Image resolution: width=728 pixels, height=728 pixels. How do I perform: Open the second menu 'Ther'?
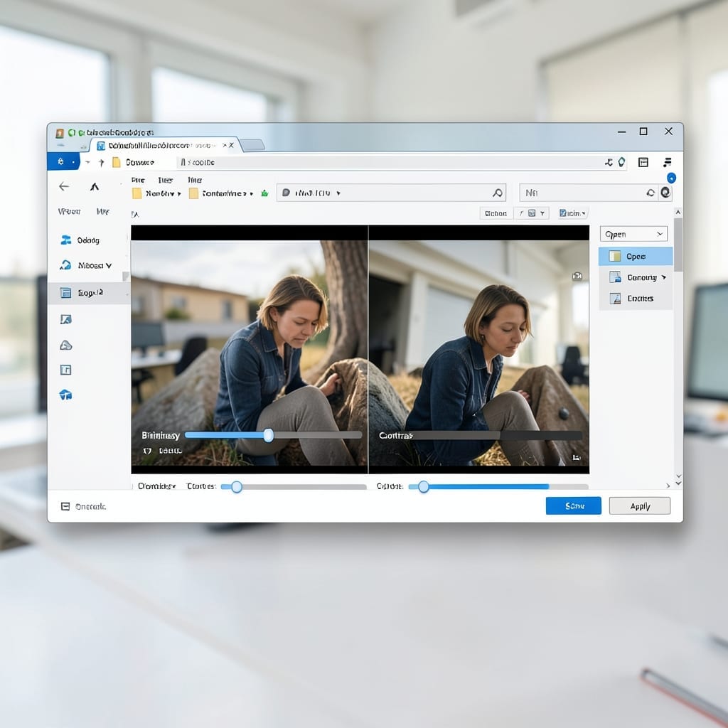pyautogui.click(x=165, y=180)
